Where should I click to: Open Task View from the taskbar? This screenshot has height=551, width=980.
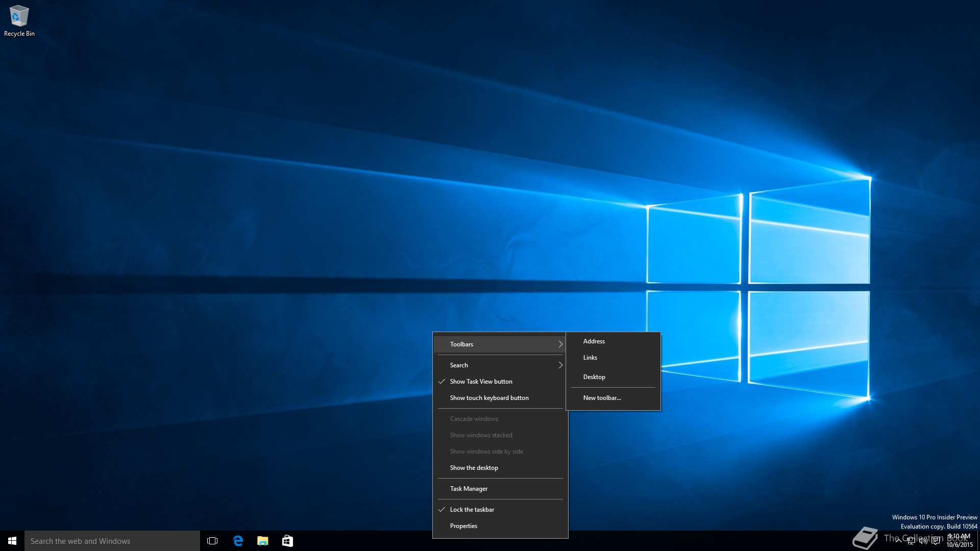click(212, 541)
